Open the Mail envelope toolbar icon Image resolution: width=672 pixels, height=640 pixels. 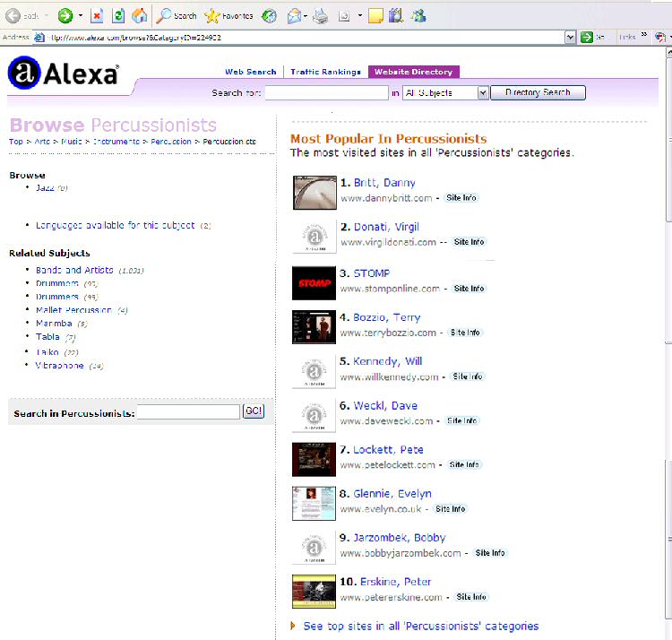[x=294, y=15]
